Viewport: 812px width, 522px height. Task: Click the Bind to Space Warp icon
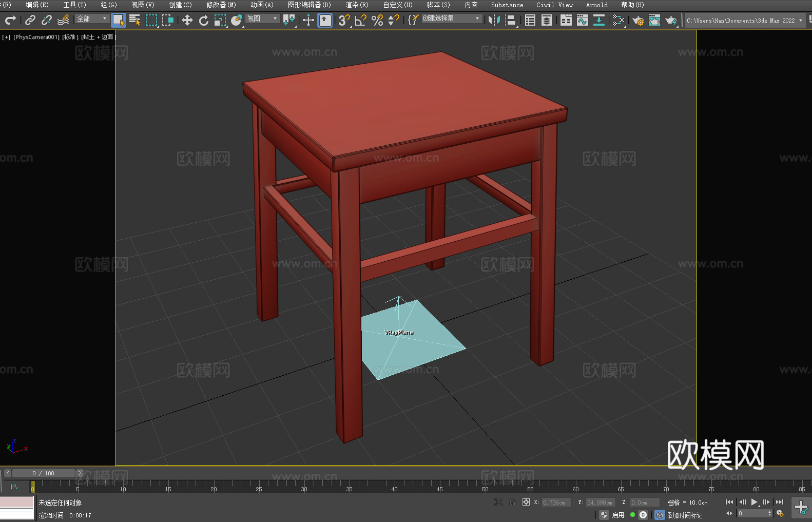point(63,20)
